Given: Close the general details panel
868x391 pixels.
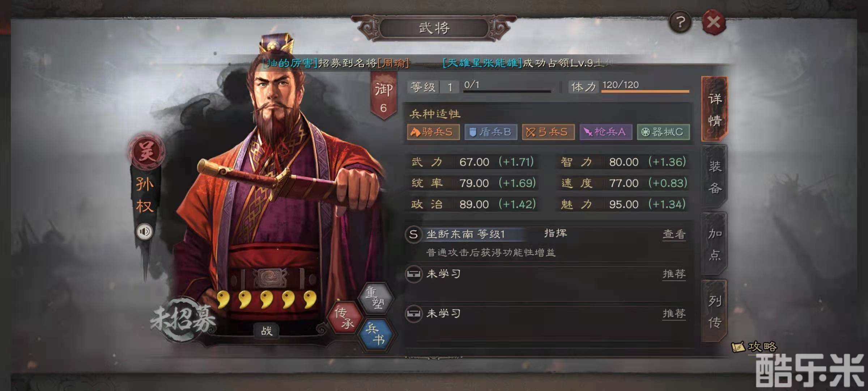Looking at the screenshot, I should point(714,22).
